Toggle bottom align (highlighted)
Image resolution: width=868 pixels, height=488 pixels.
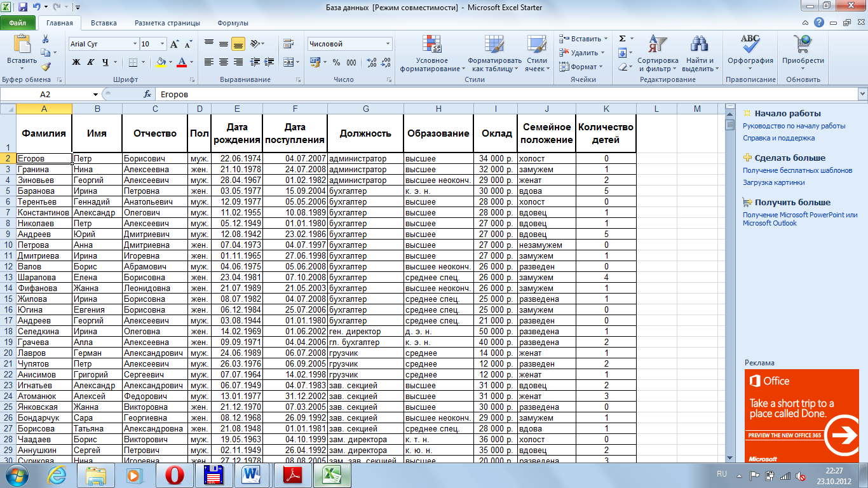[238, 44]
